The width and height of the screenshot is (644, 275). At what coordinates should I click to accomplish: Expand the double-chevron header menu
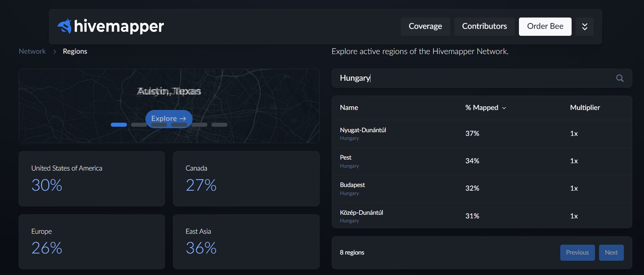[584, 27]
